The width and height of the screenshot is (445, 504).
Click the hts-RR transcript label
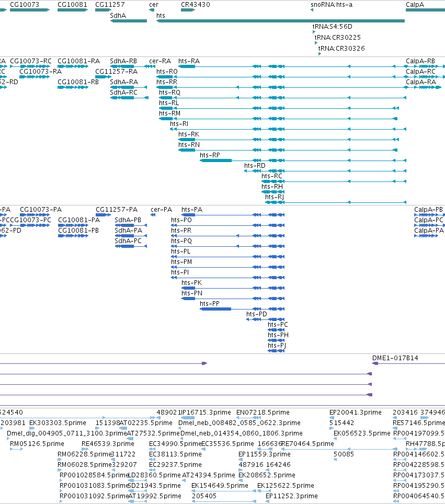pos(167,82)
